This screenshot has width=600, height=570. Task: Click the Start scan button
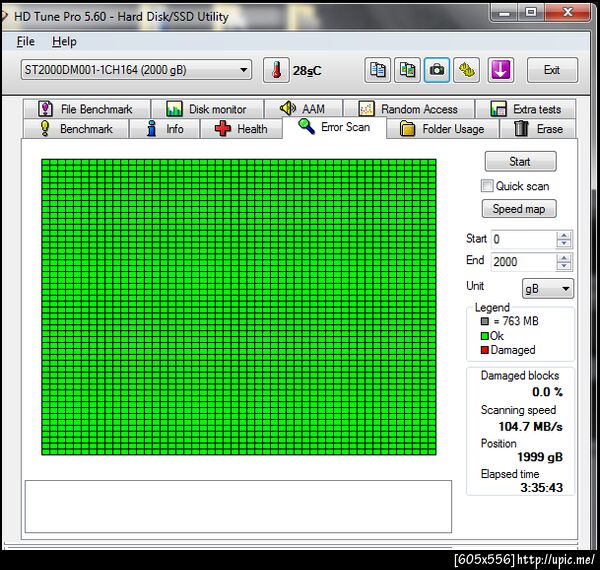[520, 161]
